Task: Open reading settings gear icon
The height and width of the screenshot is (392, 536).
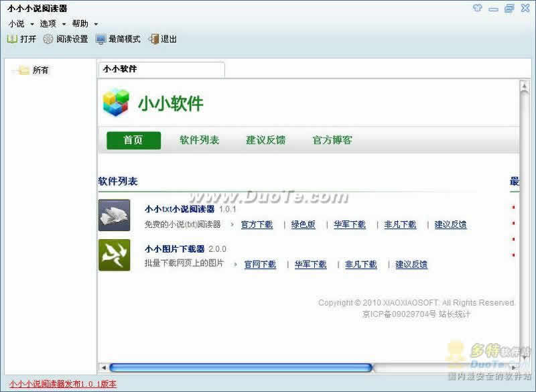Action: coord(48,39)
